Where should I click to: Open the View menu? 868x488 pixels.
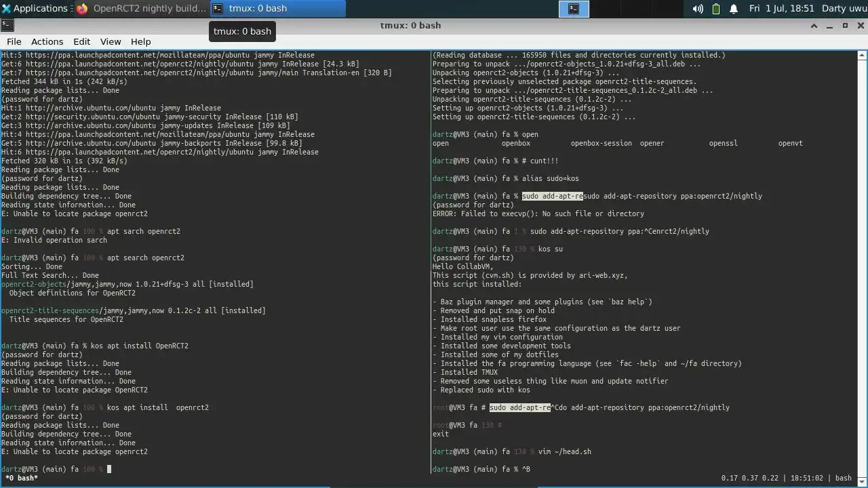[111, 41]
